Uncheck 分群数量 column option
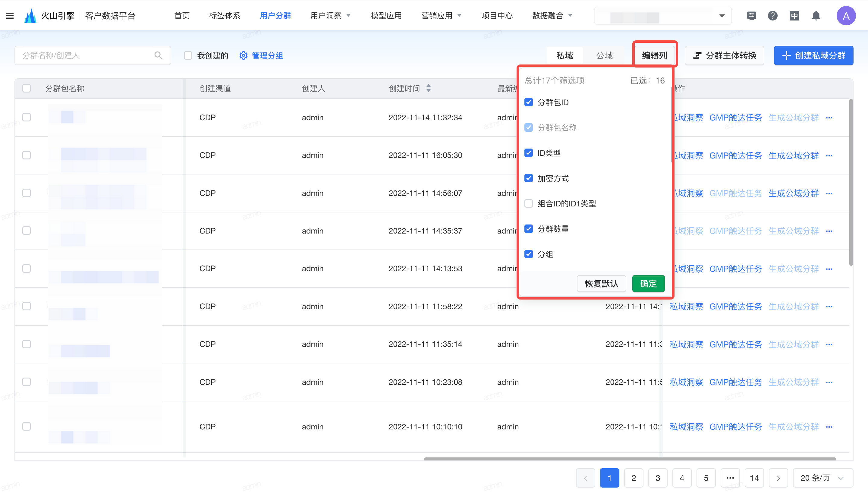 pos(528,229)
